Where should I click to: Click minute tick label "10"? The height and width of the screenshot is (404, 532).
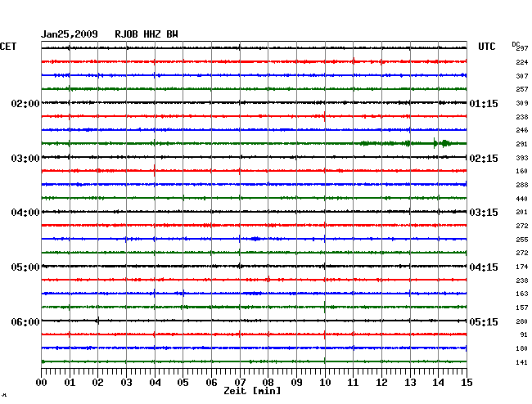[x=325, y=383]
